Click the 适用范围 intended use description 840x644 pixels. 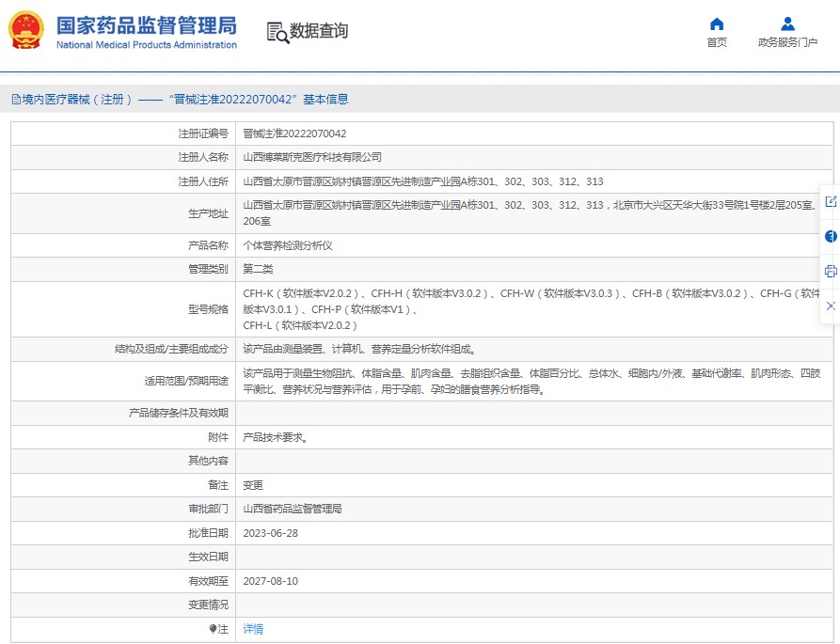pos(531,381)
